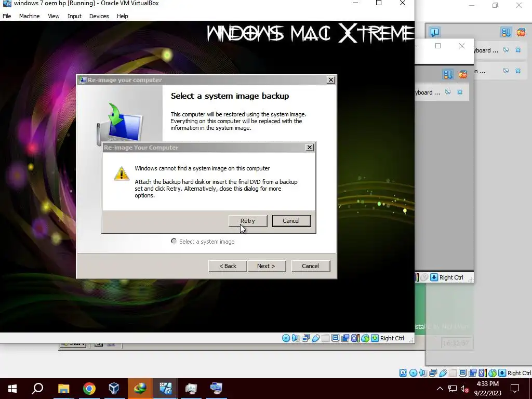This screenshot has width=532, height=399.
Task: Click the Next button in the wizard
Action: (267, 266)
